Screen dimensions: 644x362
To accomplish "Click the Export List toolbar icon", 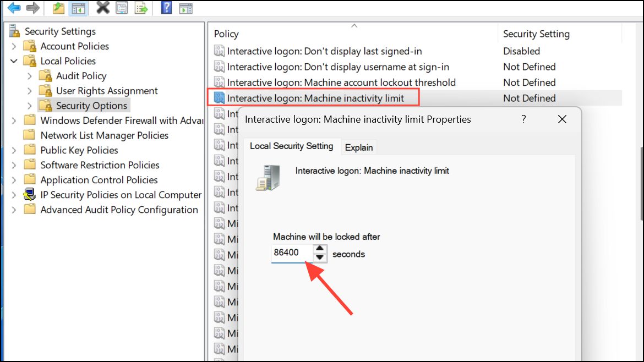I will [141, 8].
